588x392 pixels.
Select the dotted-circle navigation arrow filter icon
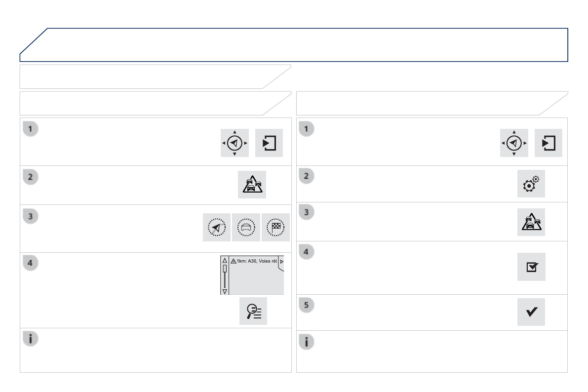(x=217, y=228)
